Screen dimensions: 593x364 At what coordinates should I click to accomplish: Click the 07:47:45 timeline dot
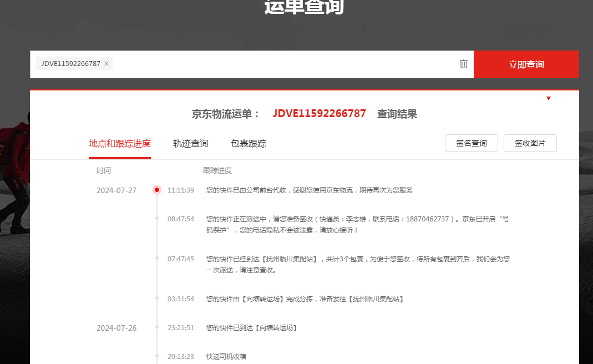click(157, 259)
